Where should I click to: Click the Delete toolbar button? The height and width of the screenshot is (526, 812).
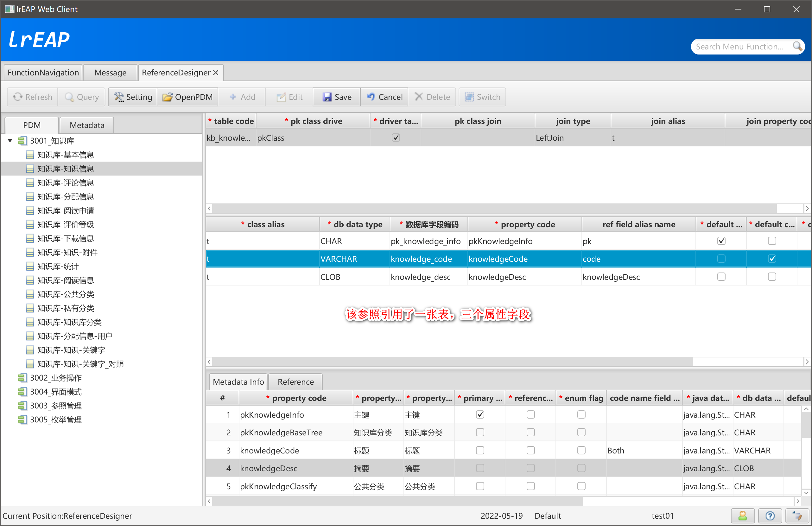click(x=433, y=97)
